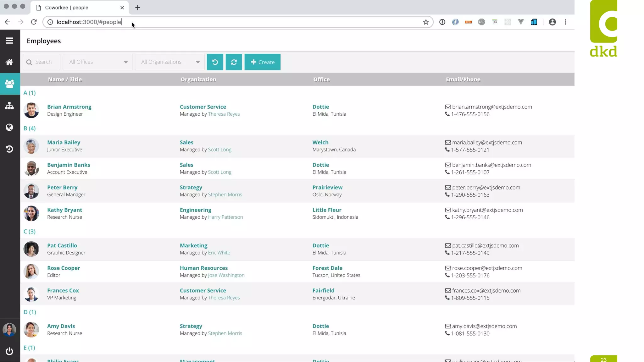The width and height of the screenshot is (644, 362).
Task: Collapse the C (3) group header
Action: 30,231
